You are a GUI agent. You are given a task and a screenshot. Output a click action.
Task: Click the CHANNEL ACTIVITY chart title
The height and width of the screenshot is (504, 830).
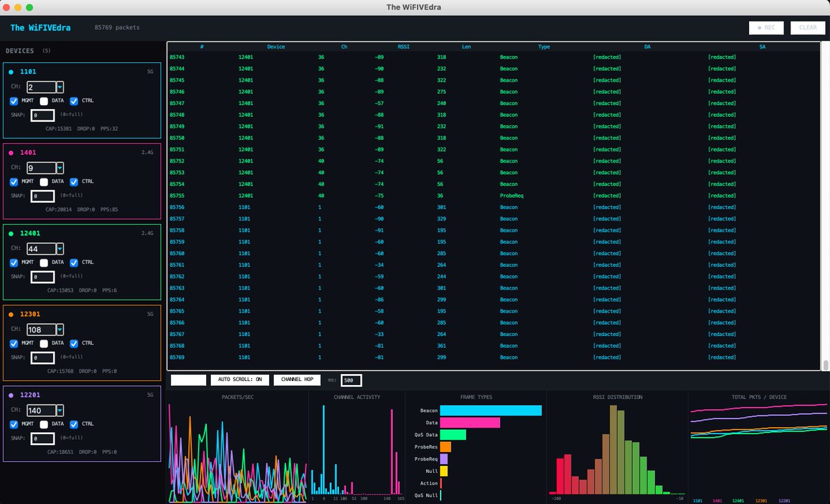tap(357, 398)
